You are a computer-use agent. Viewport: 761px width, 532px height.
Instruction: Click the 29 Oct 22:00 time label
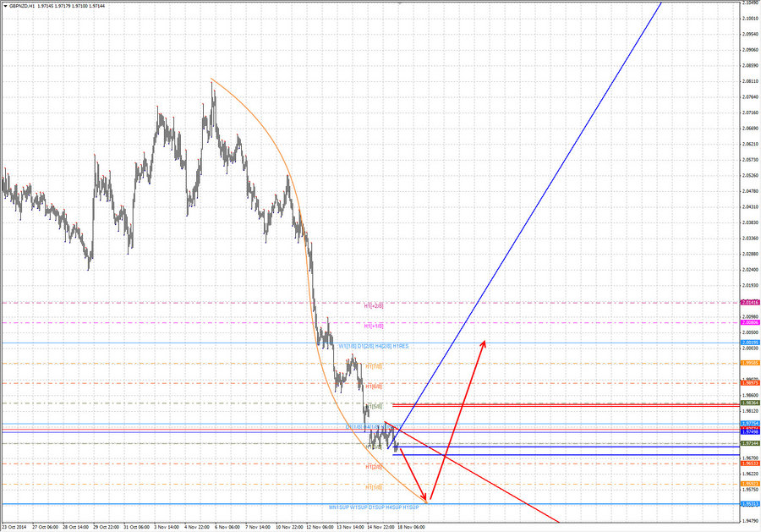point(106,527)
